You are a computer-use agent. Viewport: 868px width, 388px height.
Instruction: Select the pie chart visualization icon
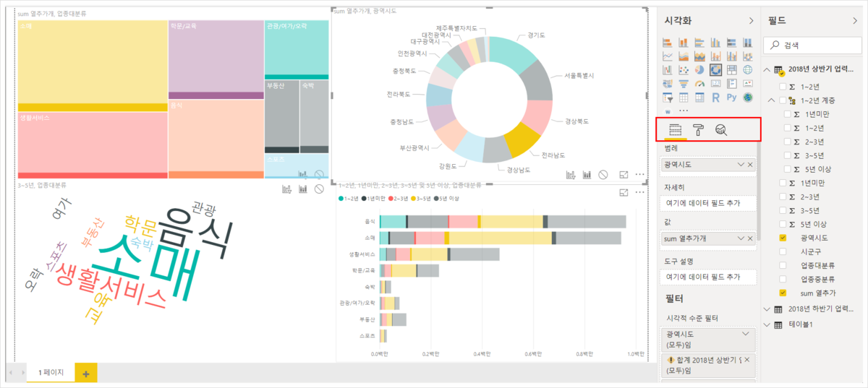click(x=699, y=69)
